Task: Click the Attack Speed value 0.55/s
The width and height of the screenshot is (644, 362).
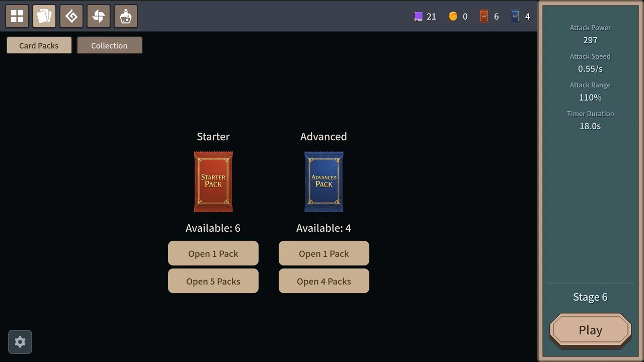Action: coord(590,69)
